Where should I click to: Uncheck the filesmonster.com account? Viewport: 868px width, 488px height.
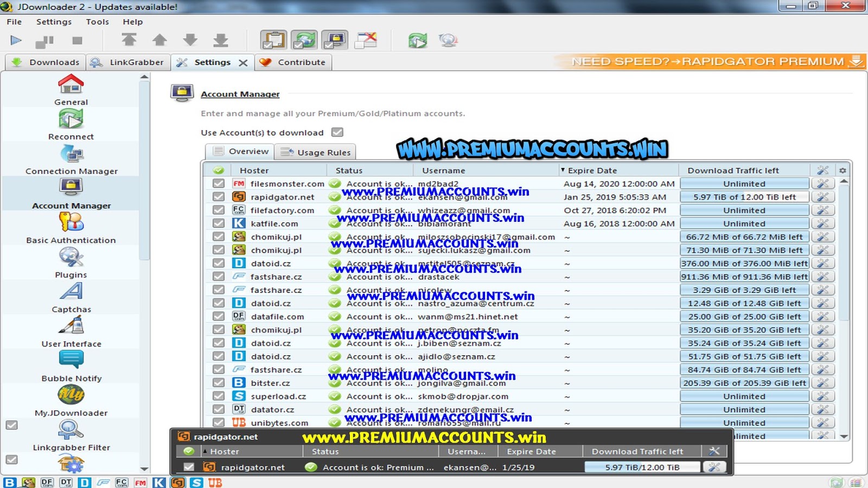[218, 184]
